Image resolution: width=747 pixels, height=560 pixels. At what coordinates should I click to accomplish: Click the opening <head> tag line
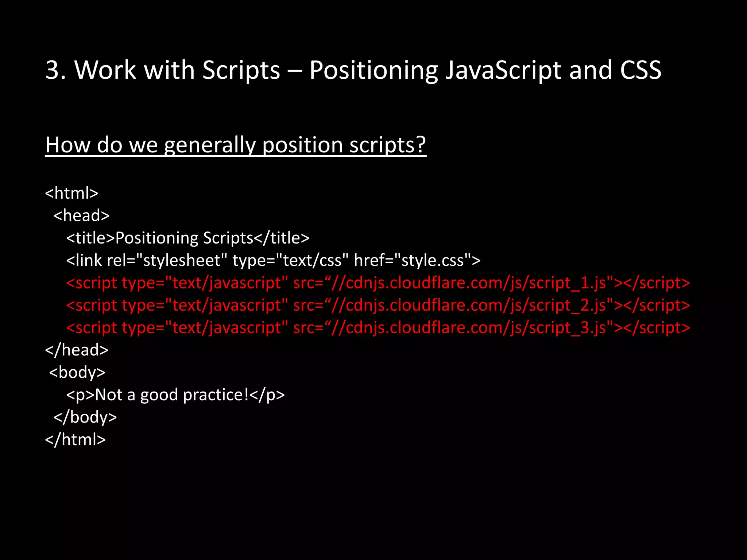click(81, 215)
